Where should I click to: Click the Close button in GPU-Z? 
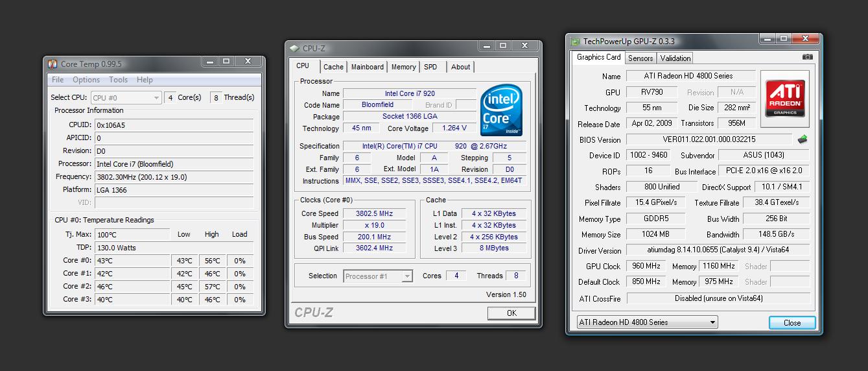coord(792,323)
